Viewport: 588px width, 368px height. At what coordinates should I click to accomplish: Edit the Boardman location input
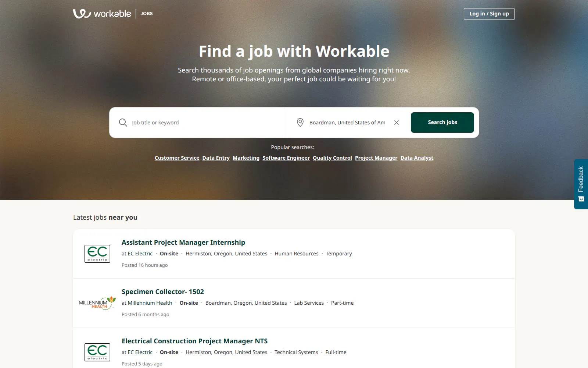tap(348, 123)
